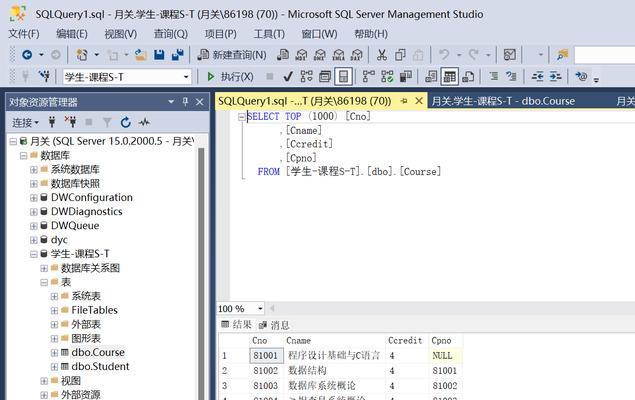Click the undo arrow icon
The image size is (635, 400).
click(444, 55)
